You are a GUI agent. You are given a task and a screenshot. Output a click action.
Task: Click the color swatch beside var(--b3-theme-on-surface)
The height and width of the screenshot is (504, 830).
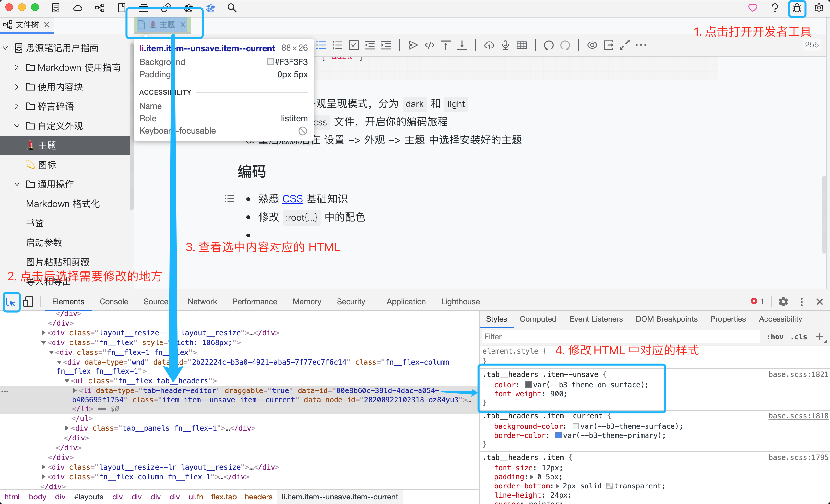point(528,384)
